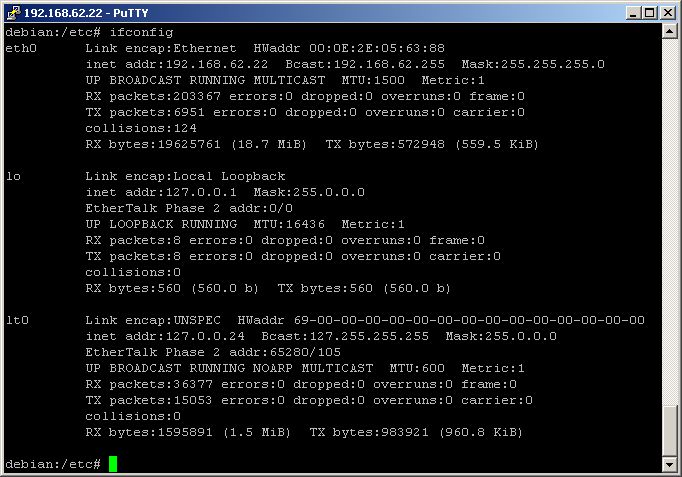Minimize the PuTTY window
682x477 pixels.
coord(633,13)
